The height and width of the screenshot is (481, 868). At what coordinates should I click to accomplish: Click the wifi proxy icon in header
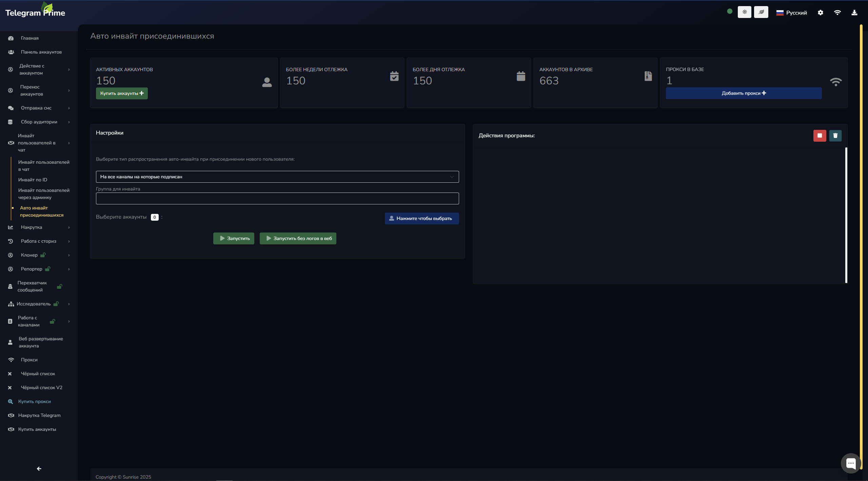[837, 13]
